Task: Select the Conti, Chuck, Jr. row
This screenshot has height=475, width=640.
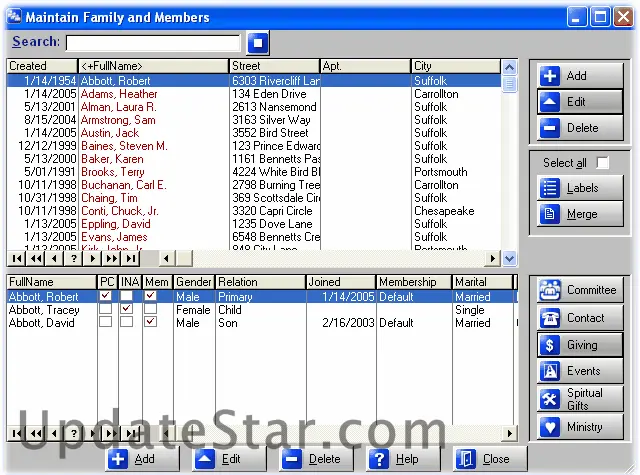Action: (253, 211)
